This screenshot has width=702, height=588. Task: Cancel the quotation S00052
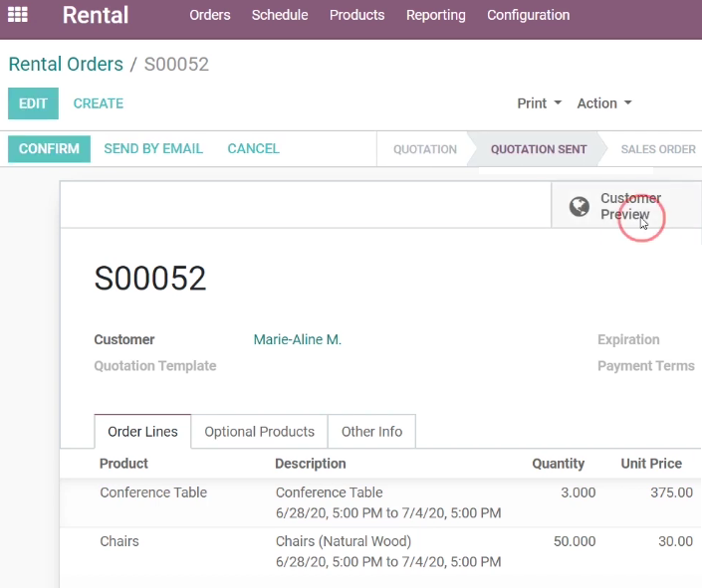pyautogui.click(x=253, y=148)
